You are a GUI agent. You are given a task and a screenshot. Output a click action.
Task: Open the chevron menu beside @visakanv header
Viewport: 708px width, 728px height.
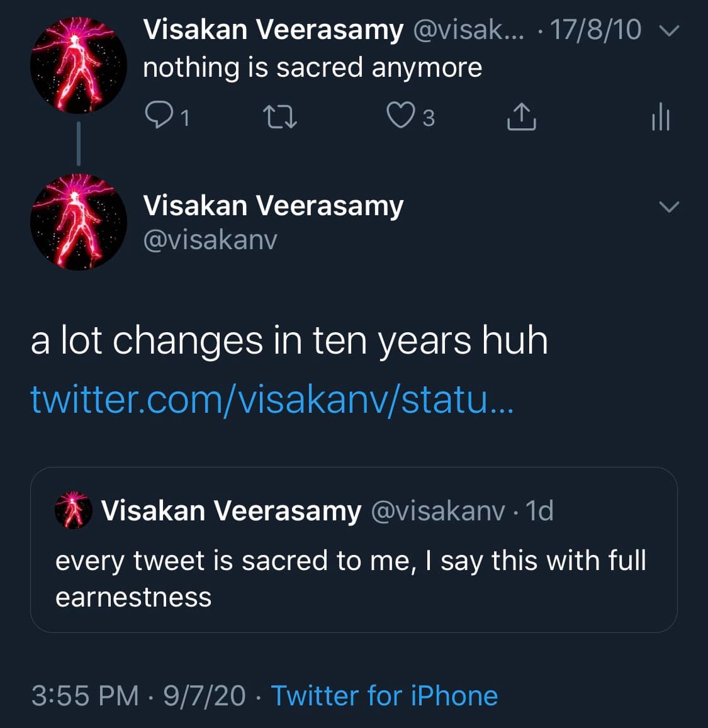[668, 206]
